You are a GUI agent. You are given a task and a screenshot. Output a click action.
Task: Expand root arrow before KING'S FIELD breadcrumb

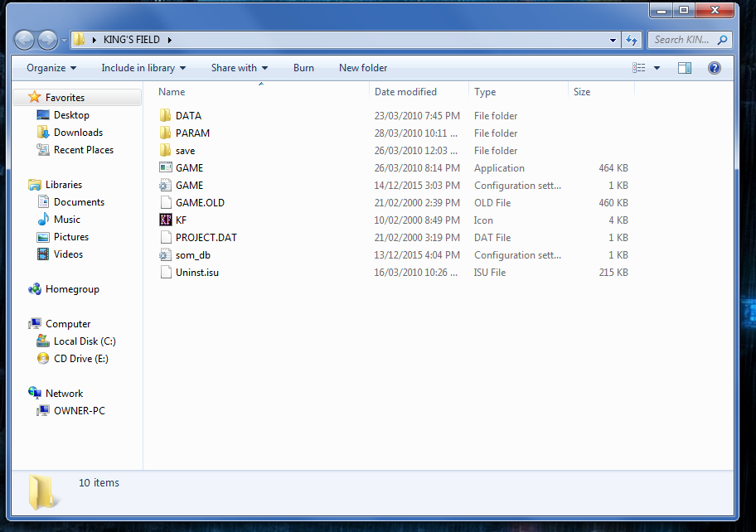pyautogui.click(x=94, y=40)
